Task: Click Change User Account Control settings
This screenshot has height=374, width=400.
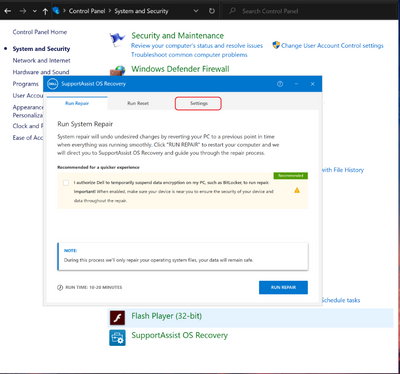Action: [332, 46]
